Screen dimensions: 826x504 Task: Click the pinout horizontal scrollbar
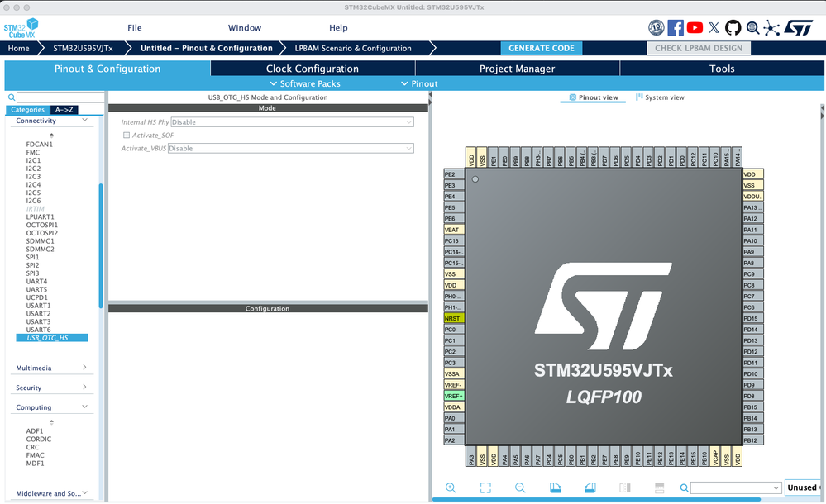click(596, 499)
